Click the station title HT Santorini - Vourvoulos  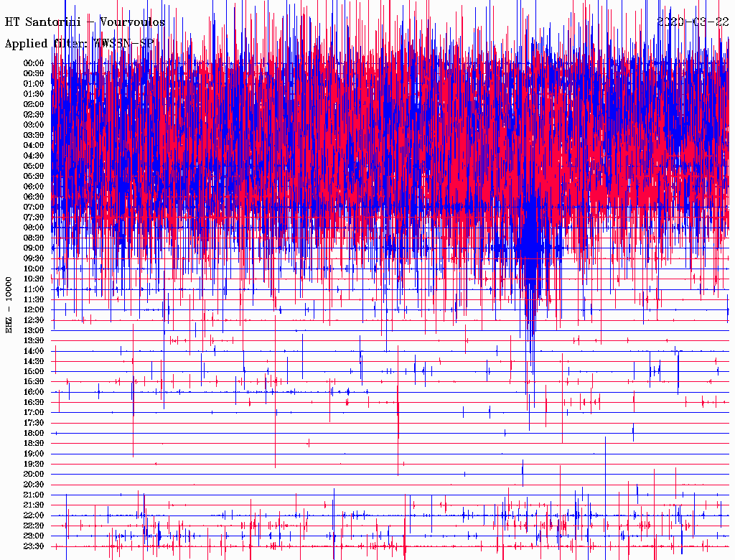pos(85,22)
